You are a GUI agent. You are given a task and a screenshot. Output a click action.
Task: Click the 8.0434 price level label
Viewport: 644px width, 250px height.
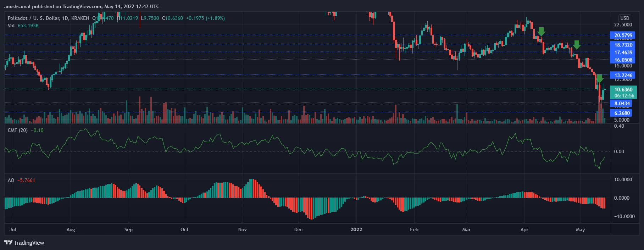click(x=622, y=104)
